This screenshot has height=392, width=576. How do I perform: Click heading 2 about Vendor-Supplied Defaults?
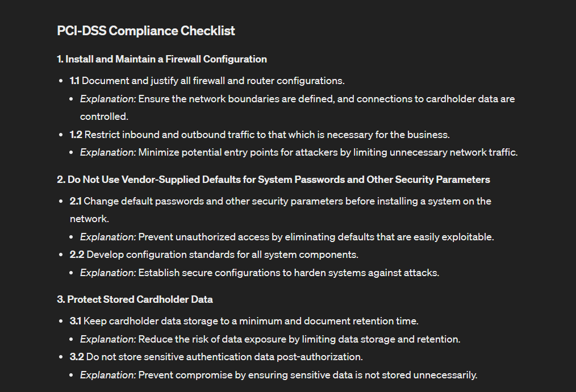(x=273, y=180)
